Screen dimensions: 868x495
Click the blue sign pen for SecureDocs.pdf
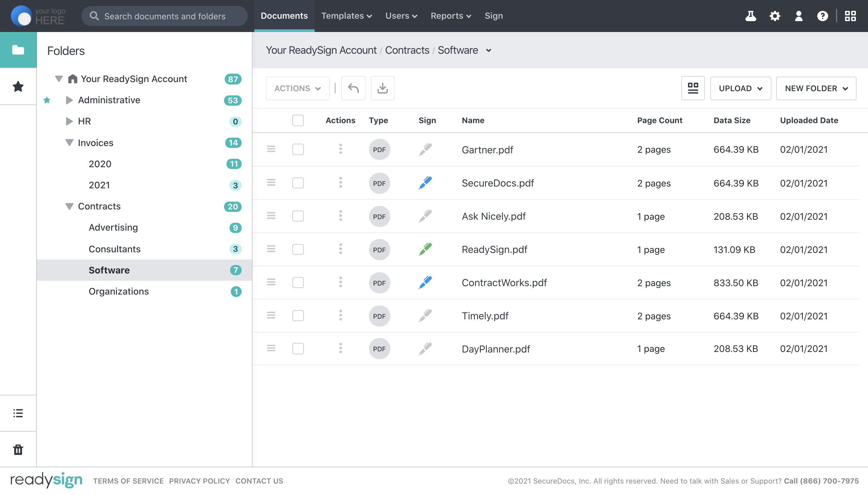425,183
